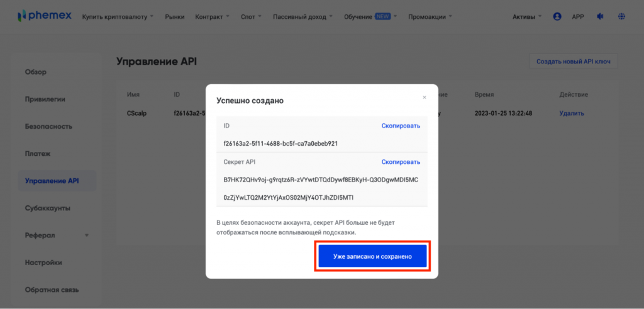Click Создать новый API ключ button
The width and height of the screenshot is (644, 309).
574,62
